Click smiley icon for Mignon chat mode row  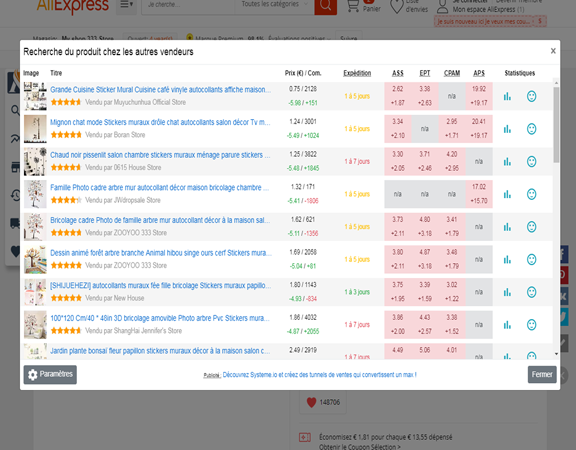[x=531, y=129]
